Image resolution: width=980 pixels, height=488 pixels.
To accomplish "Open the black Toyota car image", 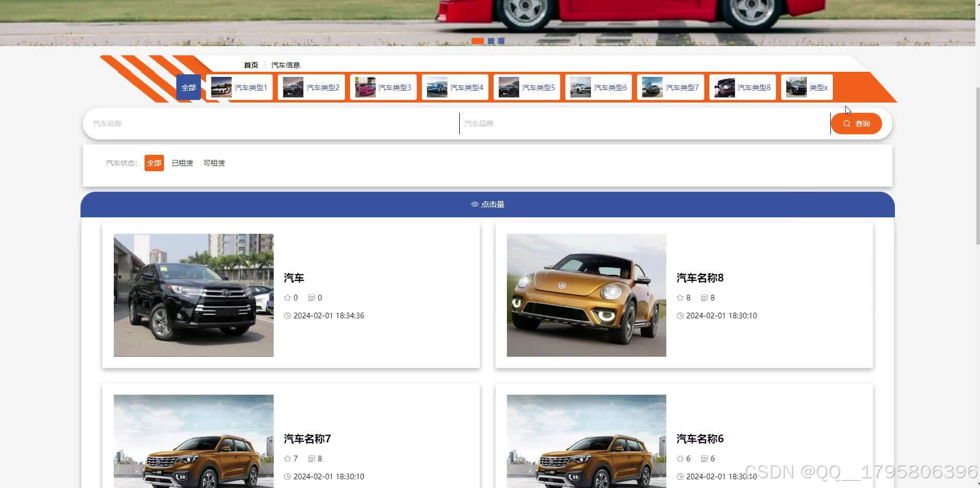I will tap(194, 295).
